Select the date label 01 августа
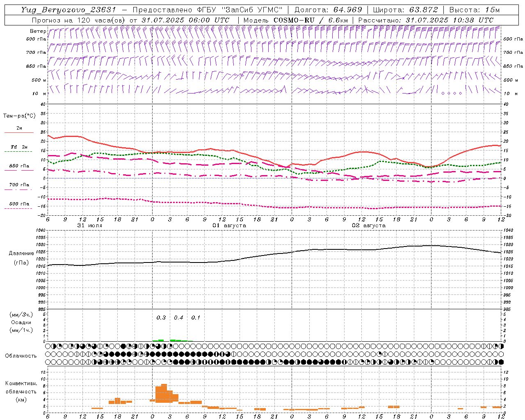This screenshot has height=420, width=525. 229,226
